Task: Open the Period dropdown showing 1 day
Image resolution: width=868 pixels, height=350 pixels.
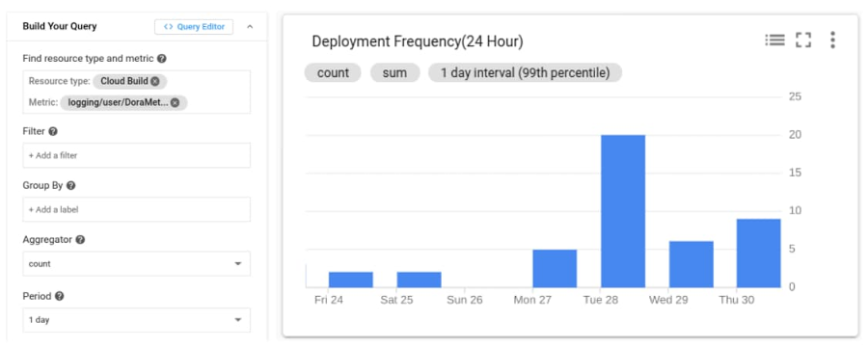Action: 136,319
